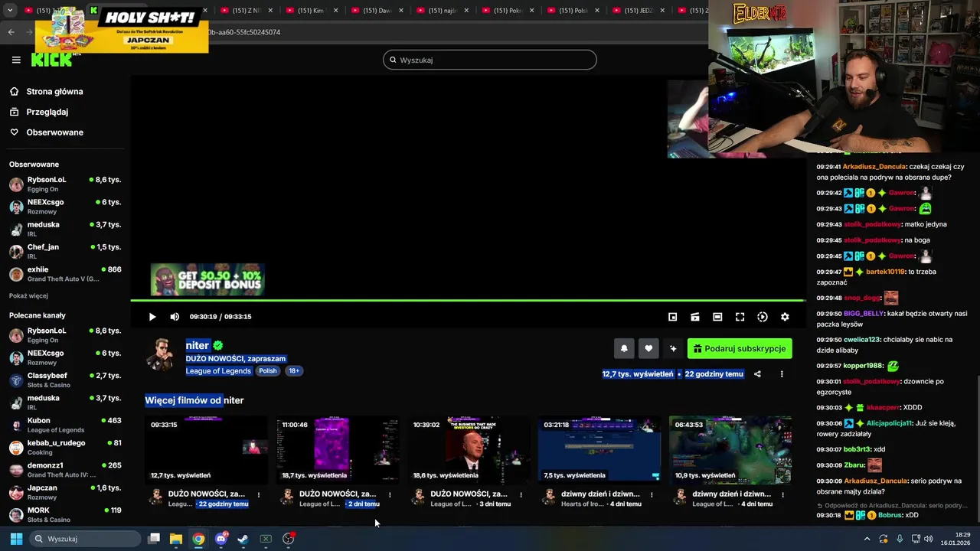Follow niter with the heart button
Image resolution: width=980 pixels, height=551 pixels.
click(648, 348)
